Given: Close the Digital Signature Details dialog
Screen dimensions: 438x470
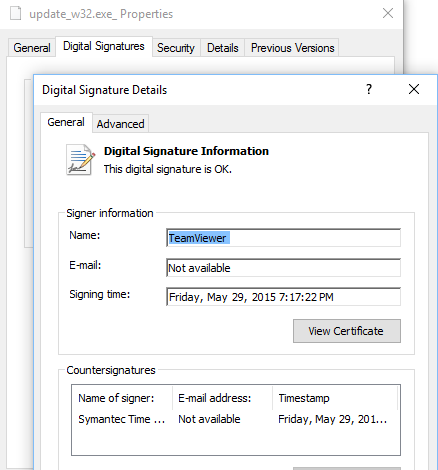Looking at the screenshot, I should [414, 89].
